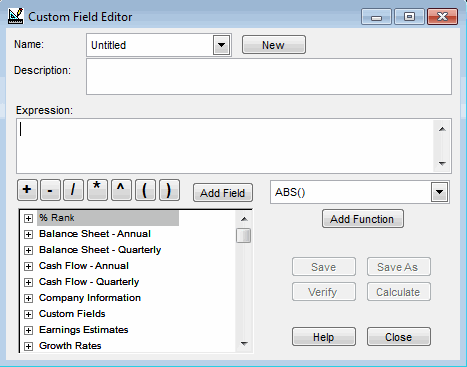The width and height of the screenshot is (467, 367).
Task: Select Earnings Estimates in the list
Action: [x=83, y=330]
